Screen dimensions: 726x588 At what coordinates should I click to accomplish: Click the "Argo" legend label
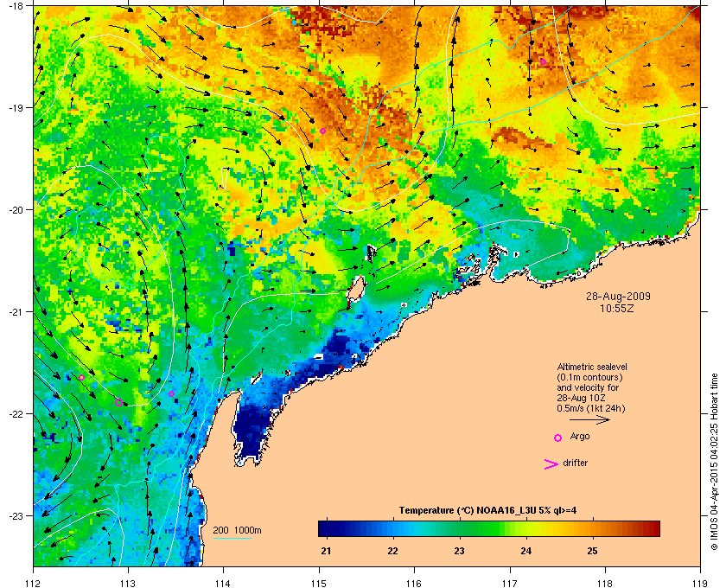[580, 437]
